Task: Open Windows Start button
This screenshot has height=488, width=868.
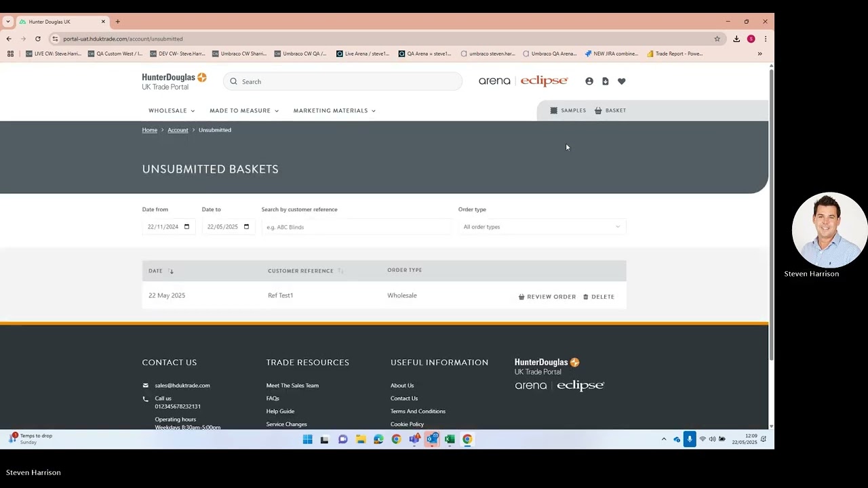Action: pos(307,439)
